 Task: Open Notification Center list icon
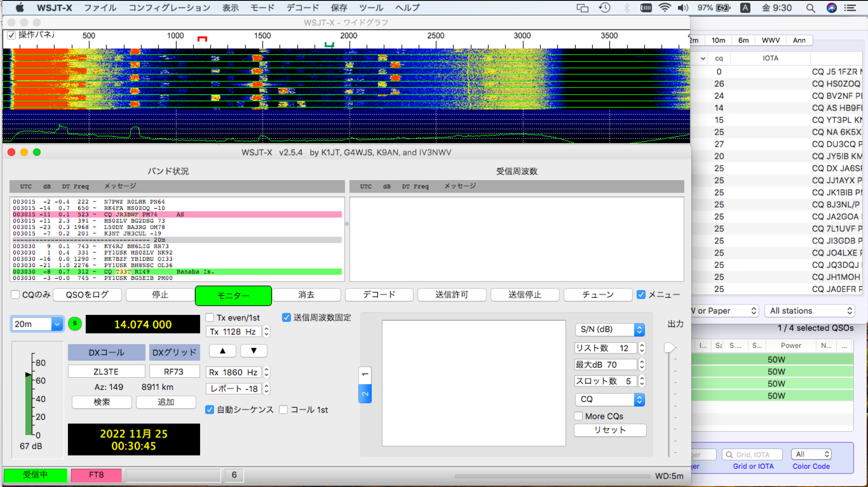850,7
